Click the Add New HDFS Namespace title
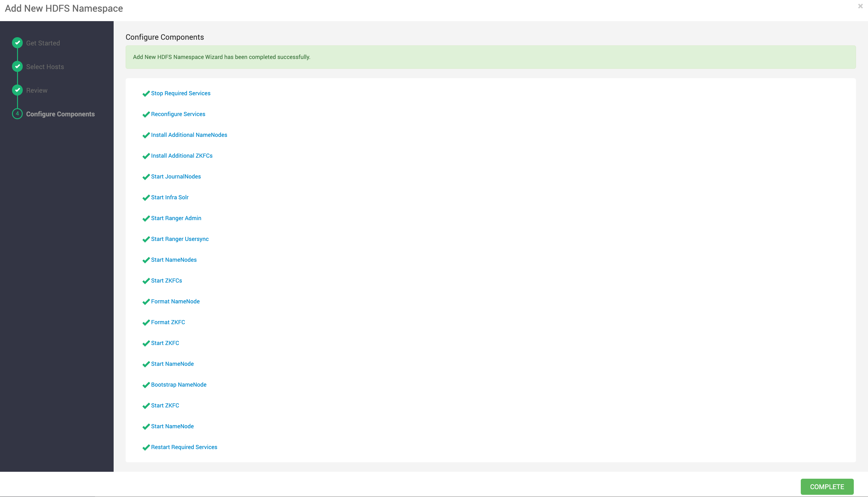868x497 pixels. [x=64, y=8]
